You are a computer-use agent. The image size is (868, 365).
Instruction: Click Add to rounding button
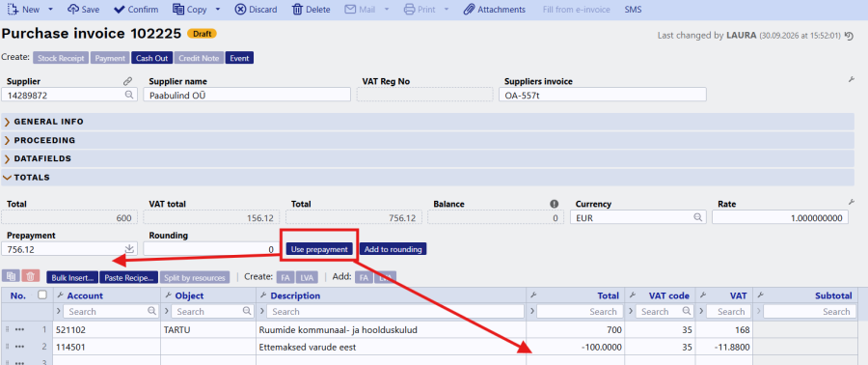[393, 249]
